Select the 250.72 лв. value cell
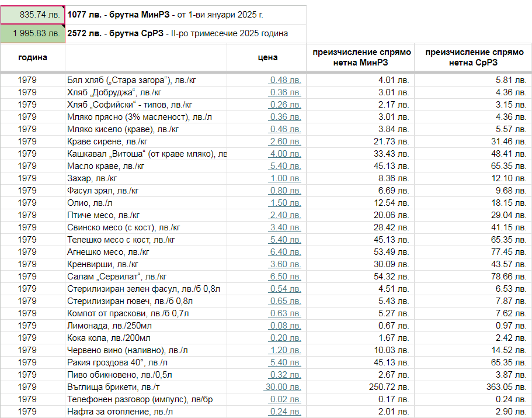 361,387
